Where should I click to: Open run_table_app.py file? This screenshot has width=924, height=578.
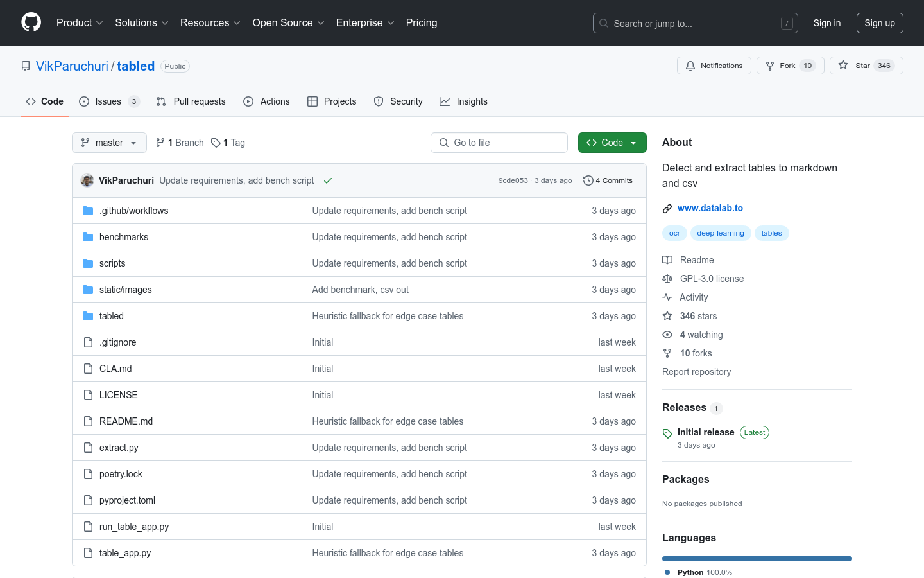[134, 527]
